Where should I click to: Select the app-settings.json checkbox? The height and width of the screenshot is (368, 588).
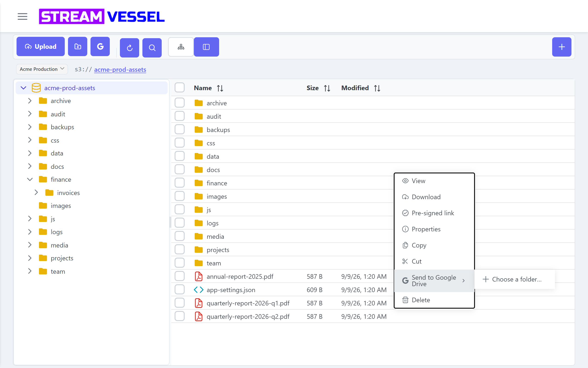pos(180,290)
